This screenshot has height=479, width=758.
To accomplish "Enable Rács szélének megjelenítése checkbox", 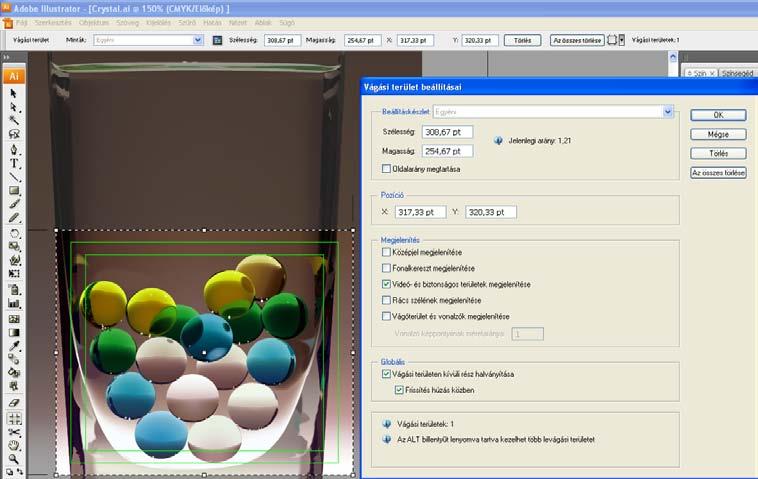I will point(386,300).
